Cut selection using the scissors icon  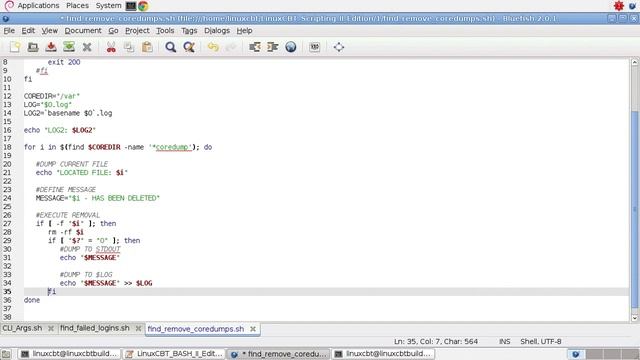[111, 47]
